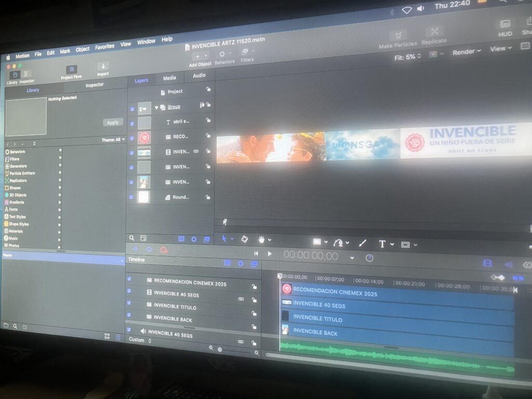Open the channels color popup in canvas
This screenshot has width=532, height=399.
pyautogui.click(x=436, y=54)
